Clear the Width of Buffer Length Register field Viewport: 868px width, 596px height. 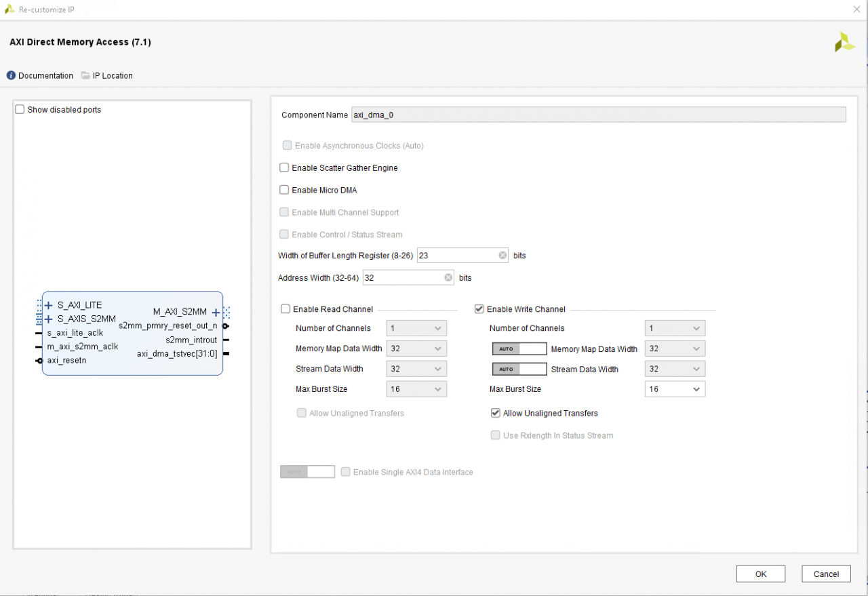pos(502,255)
